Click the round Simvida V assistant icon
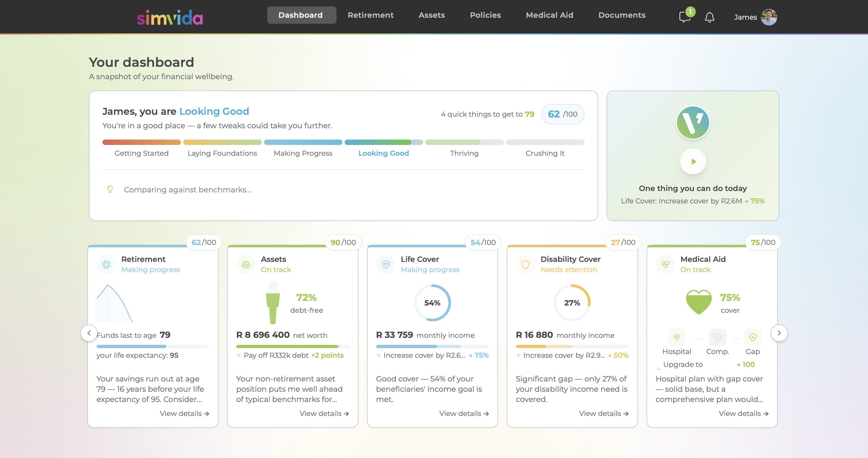This screenshot has height=458, width=868. (x=693, y=123)
